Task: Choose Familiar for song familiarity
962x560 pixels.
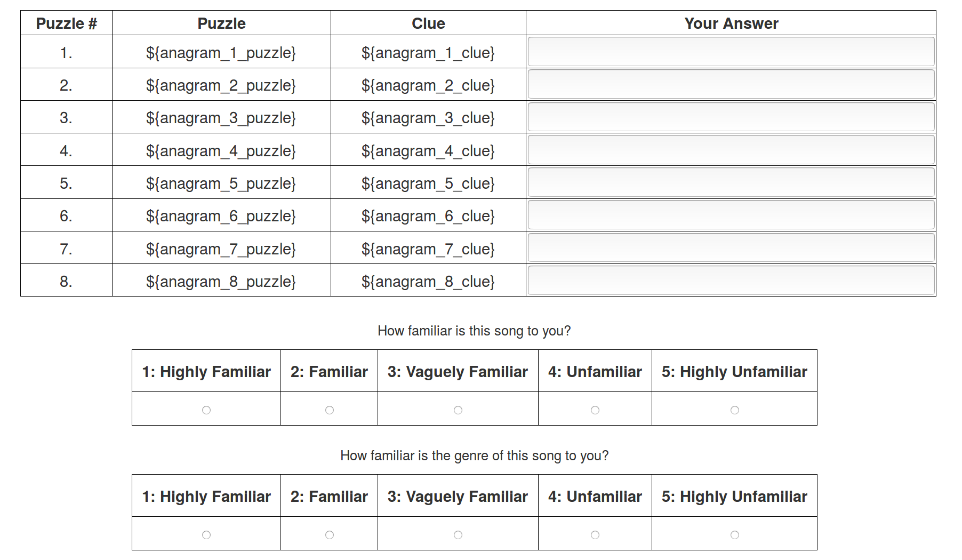Action: click(330, 410)
